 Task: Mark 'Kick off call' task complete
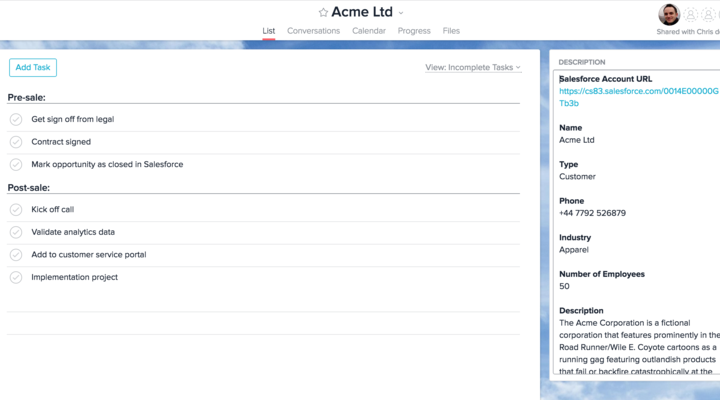click(x=16, y=209)
